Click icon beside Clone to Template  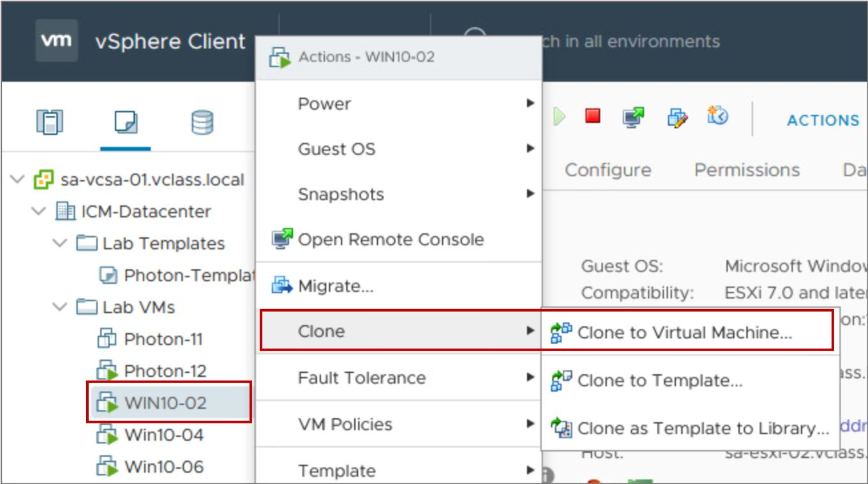[562, 380]
